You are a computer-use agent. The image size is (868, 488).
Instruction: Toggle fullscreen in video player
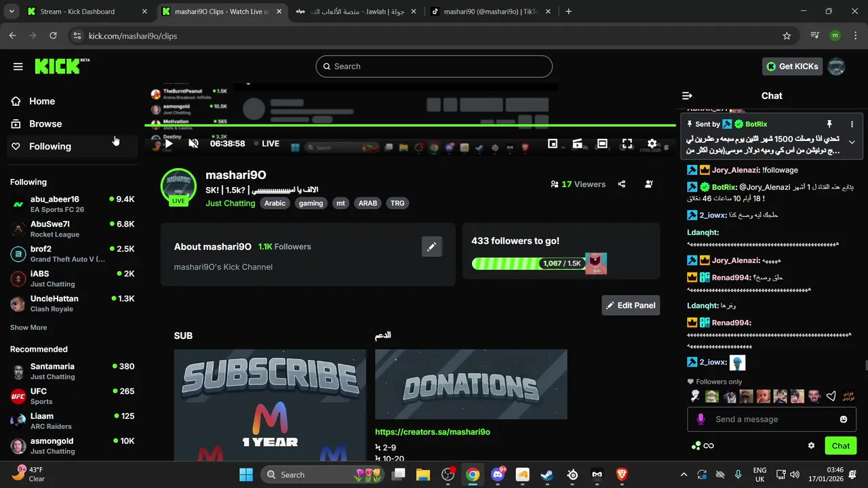627,144
